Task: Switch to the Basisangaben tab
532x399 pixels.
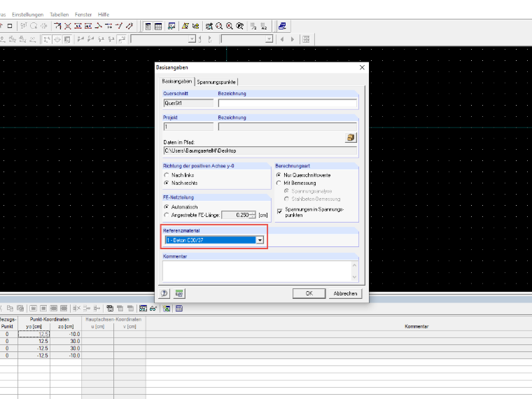Action: 177,81
